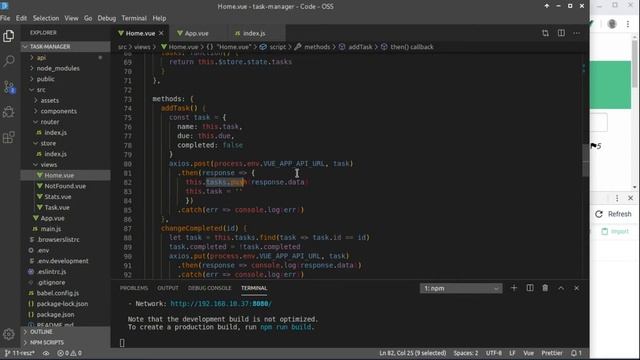
Task: Open main.js in the explorer
Action: pyautogui.click(x=65, y=229)
